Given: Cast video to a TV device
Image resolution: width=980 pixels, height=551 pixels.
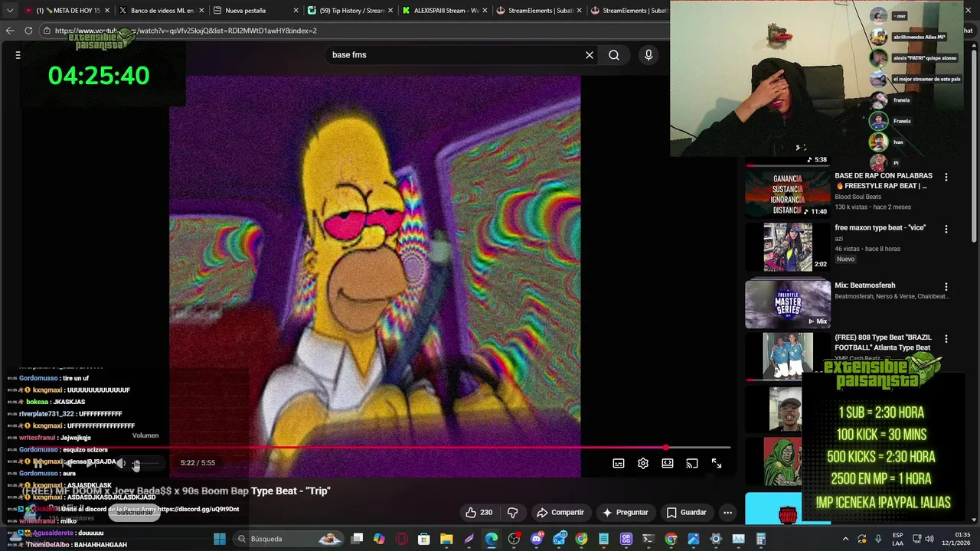Looking at the screenshot, I should point(692,463).
